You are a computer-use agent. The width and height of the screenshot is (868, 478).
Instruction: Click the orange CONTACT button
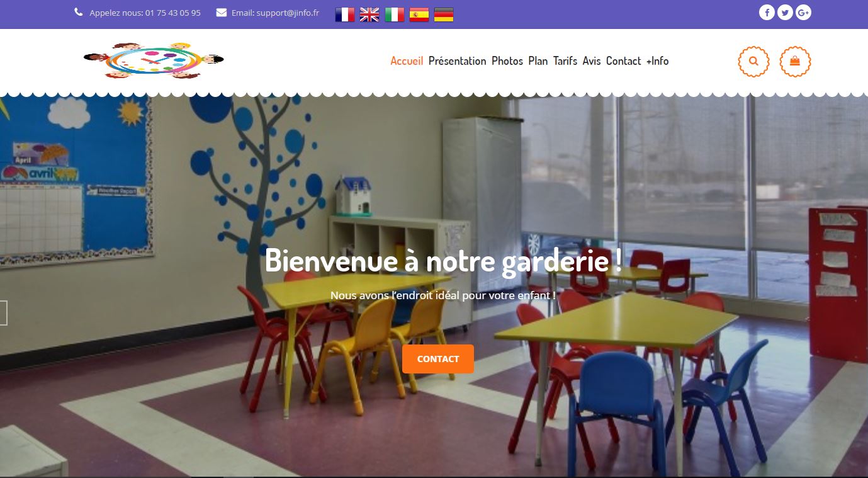tap(438, 359)
